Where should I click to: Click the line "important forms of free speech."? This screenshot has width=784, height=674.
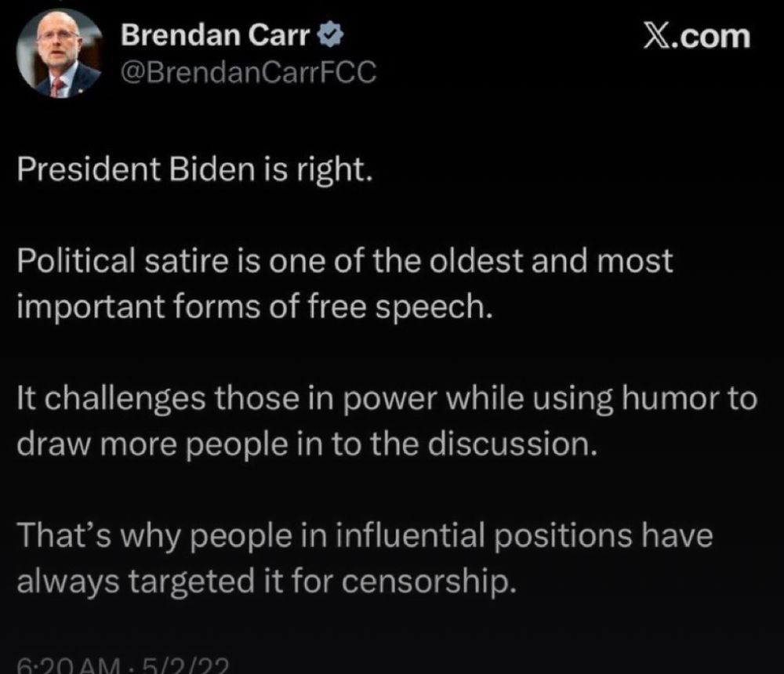pos(255,307)
